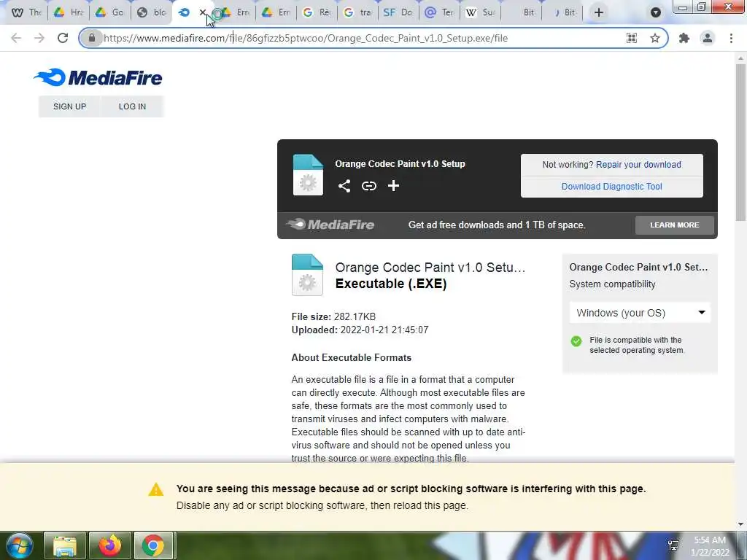Viewport: 747px width, 560px height.
Task: Click 'Executable (.EXE)' heading
Action: click(391, 284)
